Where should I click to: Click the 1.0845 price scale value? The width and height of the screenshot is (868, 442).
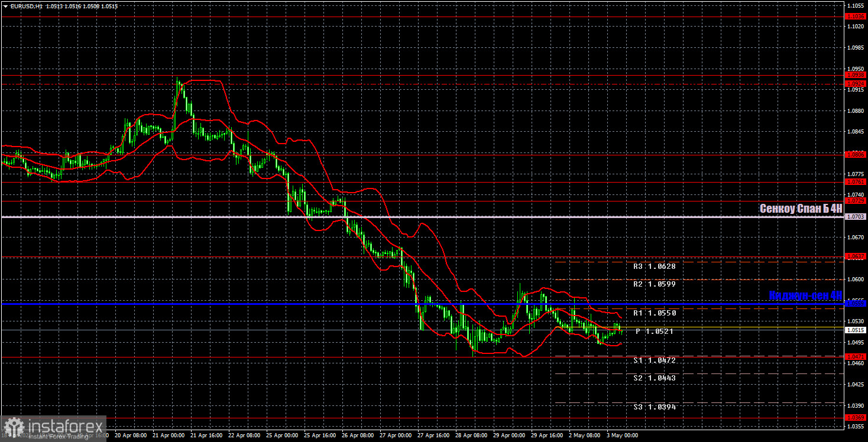click(856, 132)
